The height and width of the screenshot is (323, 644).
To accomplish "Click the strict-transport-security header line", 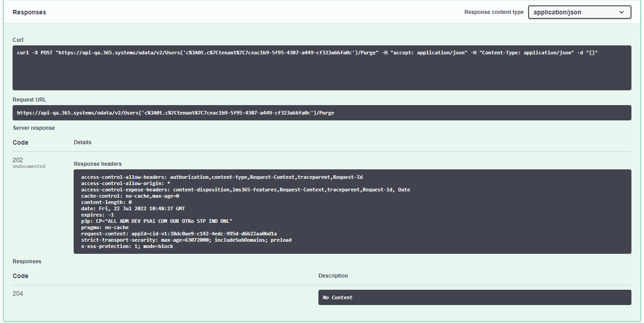I will pos(186,240).
